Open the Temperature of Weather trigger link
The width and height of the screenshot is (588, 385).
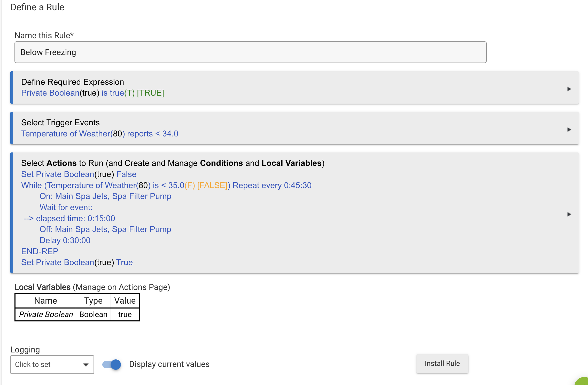point(100,134)
